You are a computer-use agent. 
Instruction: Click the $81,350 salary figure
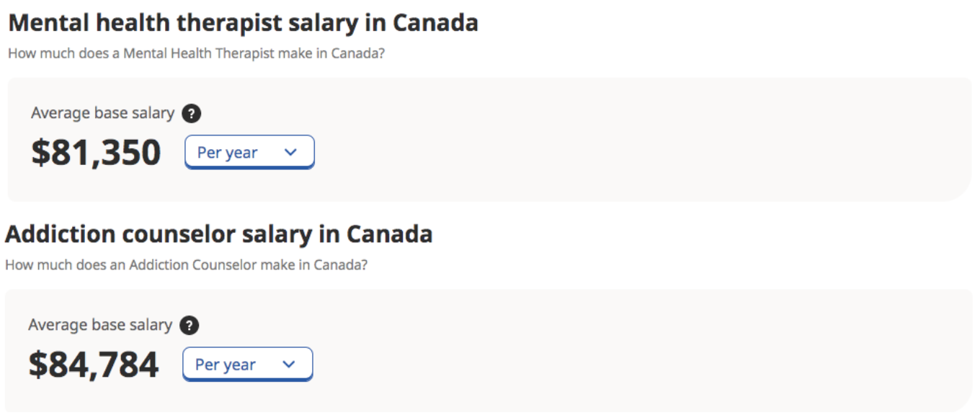pyautogui.click(x=96, y=153)
